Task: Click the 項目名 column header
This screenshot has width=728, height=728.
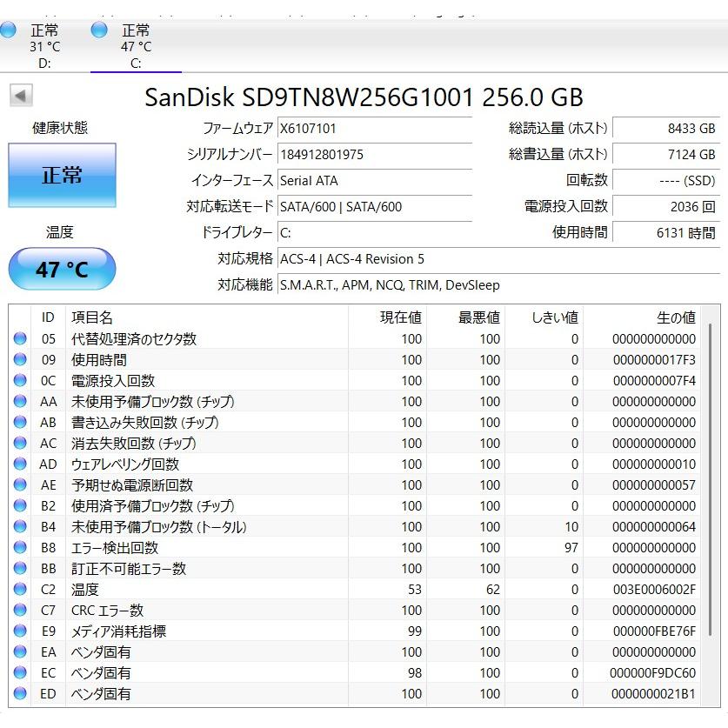Action: [x=207, y=317]
